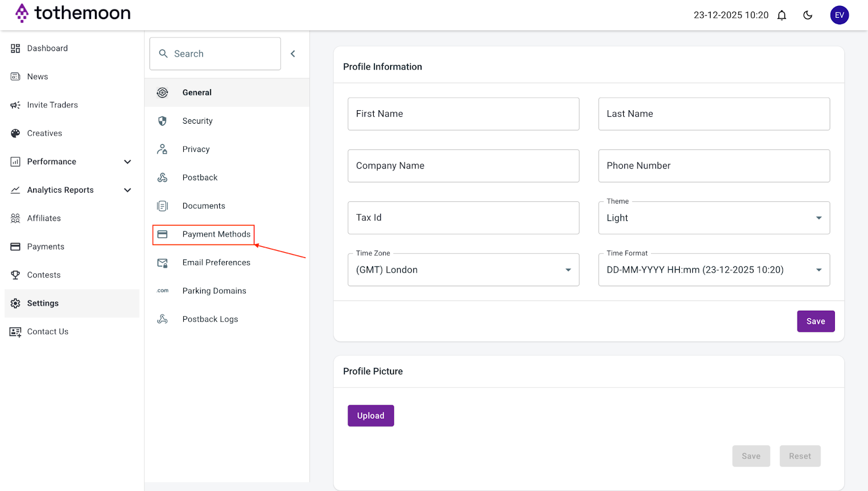
Task: Open the Time Format dropdown
Action: [714, 270]
